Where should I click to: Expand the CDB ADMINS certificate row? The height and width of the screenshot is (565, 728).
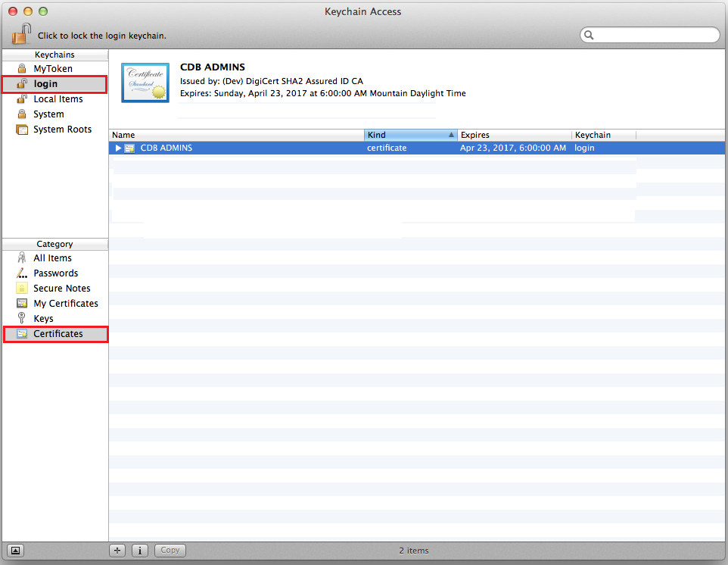[118, 148]
